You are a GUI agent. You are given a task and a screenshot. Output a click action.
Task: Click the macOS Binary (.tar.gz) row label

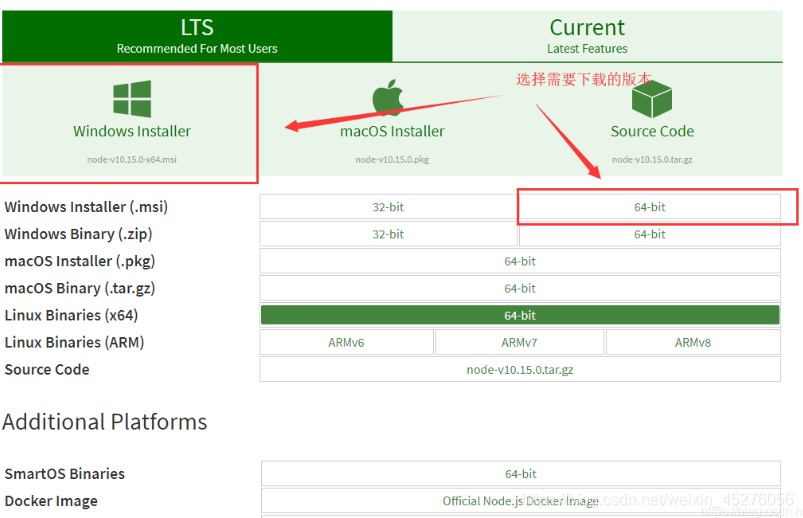click(x=79, y=288)
